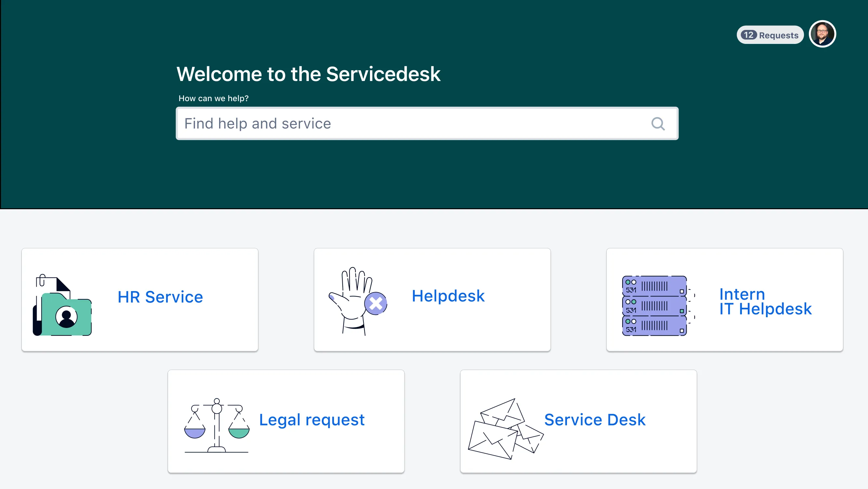Click the Requests label in the header
The height and width of the screenshot is (489, 868).
tap(779, 35)
